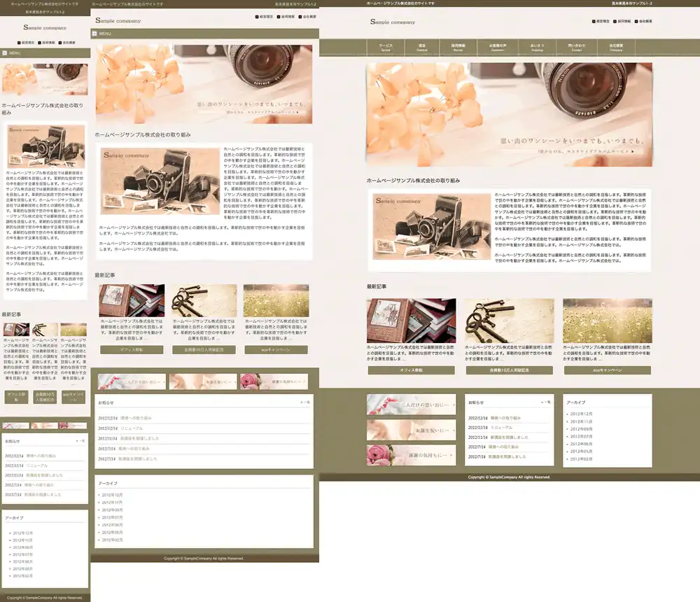Click the Sample company logo in middle layout
This screenshot has height=602, width=700.
coord(118,20)
